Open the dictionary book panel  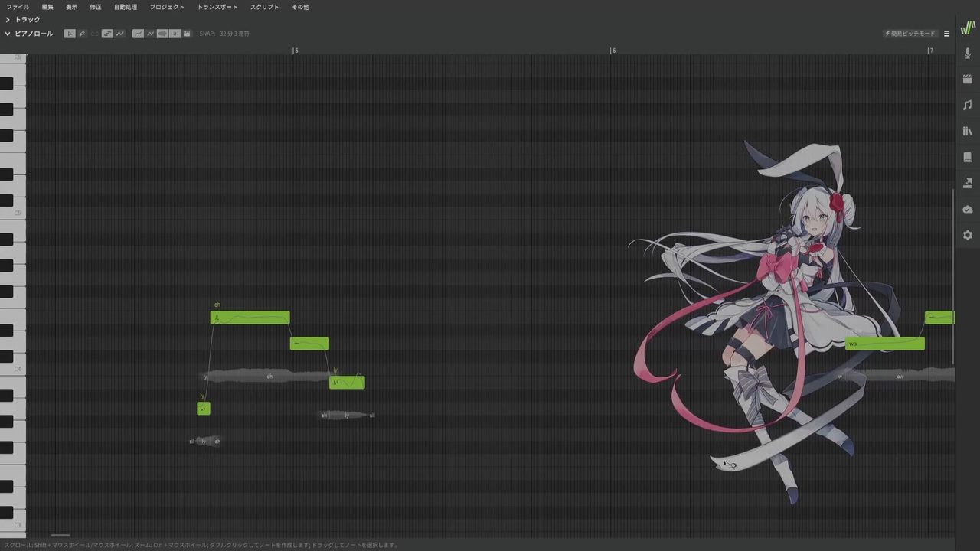click(x=968, y=158)
